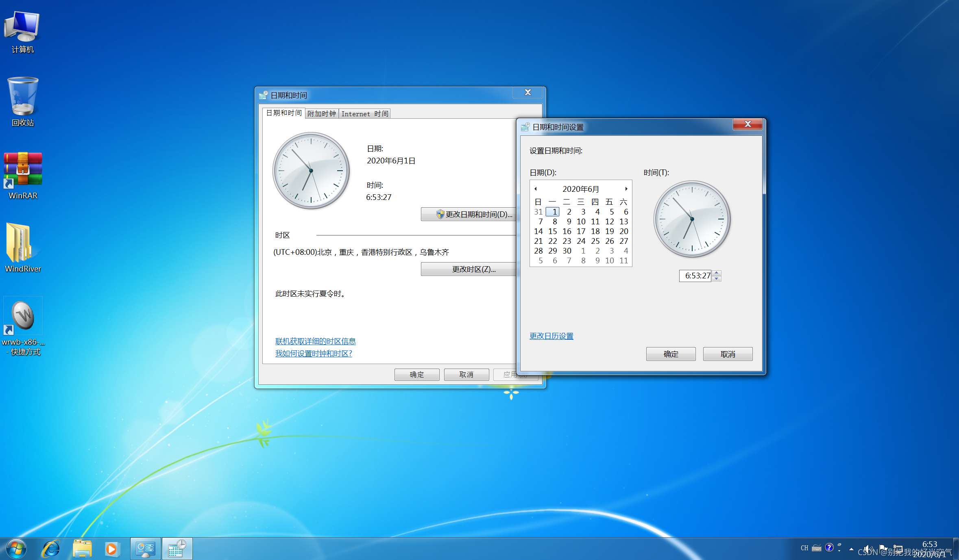
Task: Show hidden tray icons
Action: [851, 549]
